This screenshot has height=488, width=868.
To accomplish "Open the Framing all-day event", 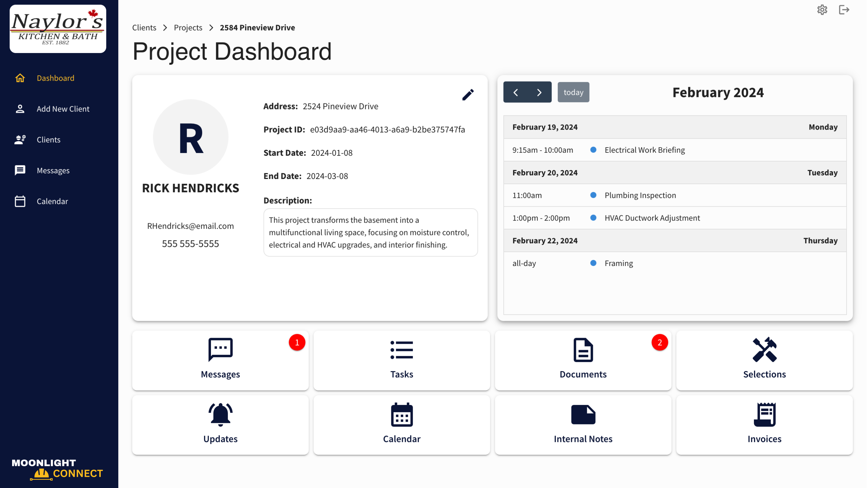I will [x=675, y=264].
